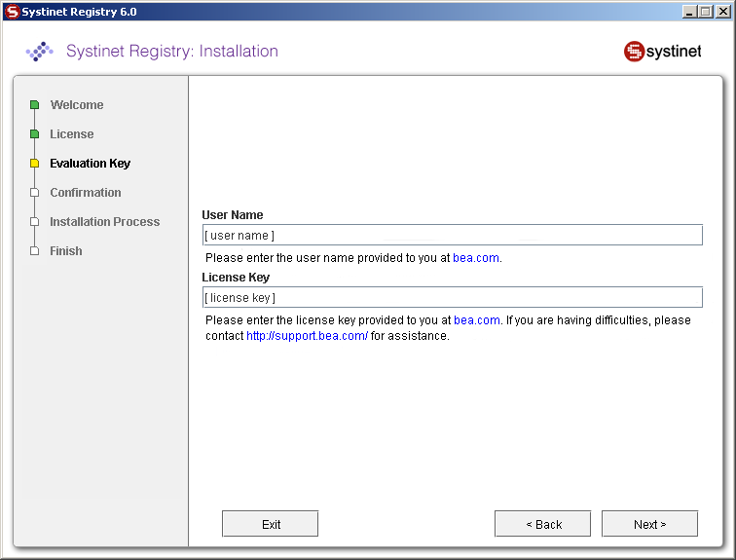
Task: Click the red systinet brand logo
Action: coord(662,52)
